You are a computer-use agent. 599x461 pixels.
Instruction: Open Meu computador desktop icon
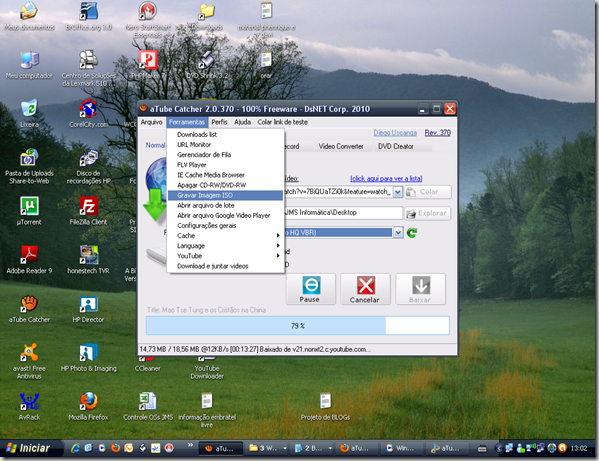pos(29,65)
